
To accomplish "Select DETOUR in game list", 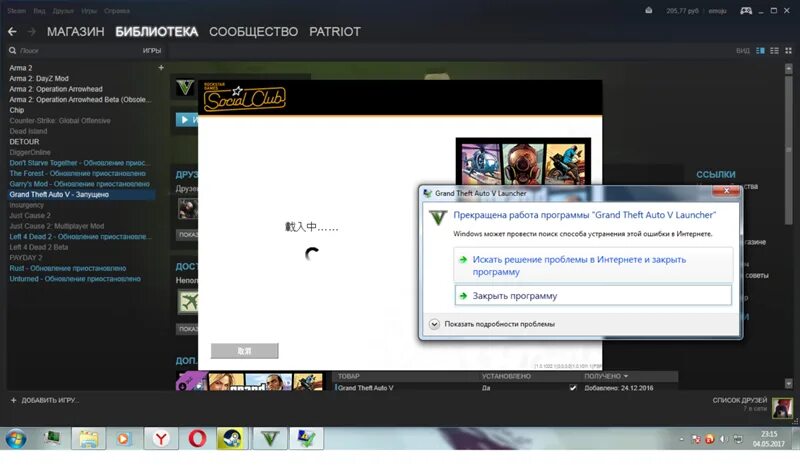I will [24, 142].
